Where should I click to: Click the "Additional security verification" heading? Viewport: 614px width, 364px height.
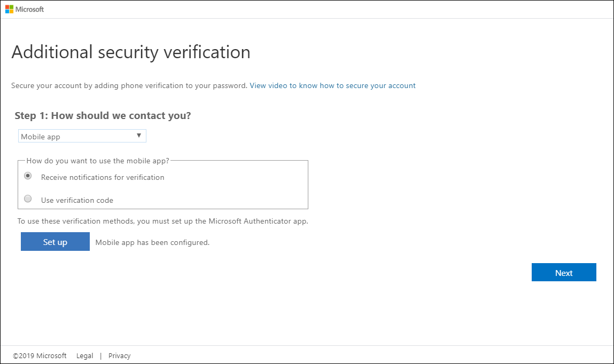point(131,52)
